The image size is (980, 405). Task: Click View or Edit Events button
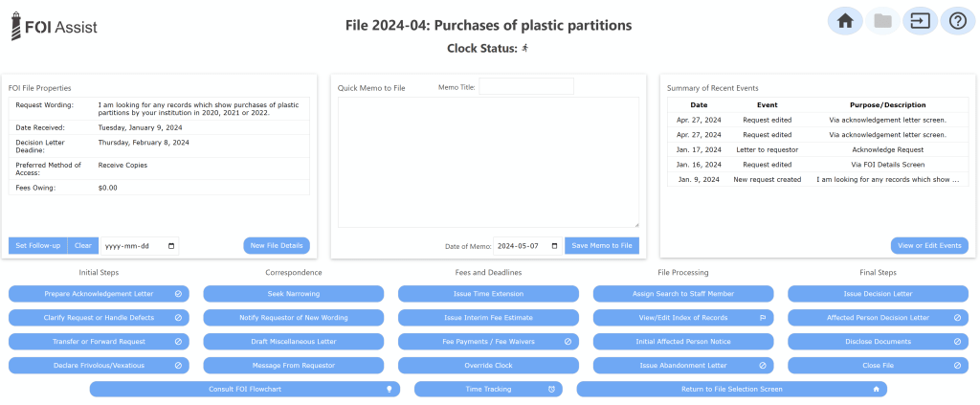pos(928,246)
